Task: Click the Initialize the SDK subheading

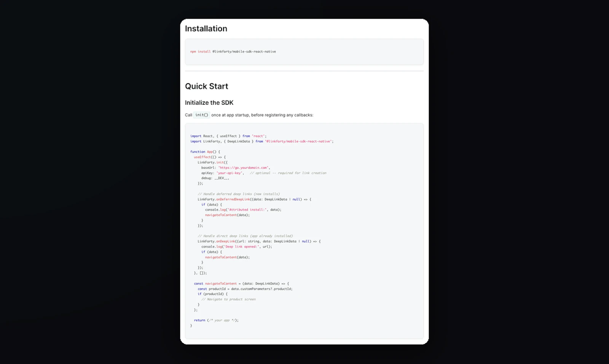Action: 209,102
